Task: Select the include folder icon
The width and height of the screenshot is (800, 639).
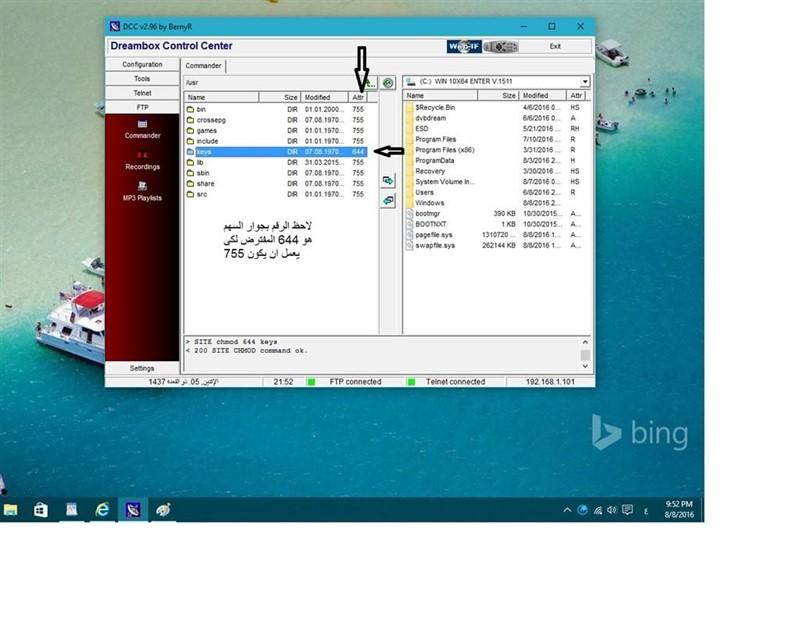Action: [x=190, y=141]
